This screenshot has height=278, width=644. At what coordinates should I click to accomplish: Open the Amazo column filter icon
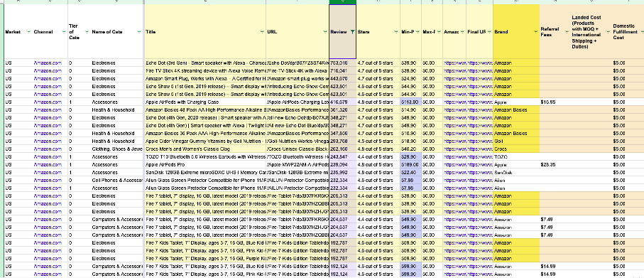click(x=462, y=32)
